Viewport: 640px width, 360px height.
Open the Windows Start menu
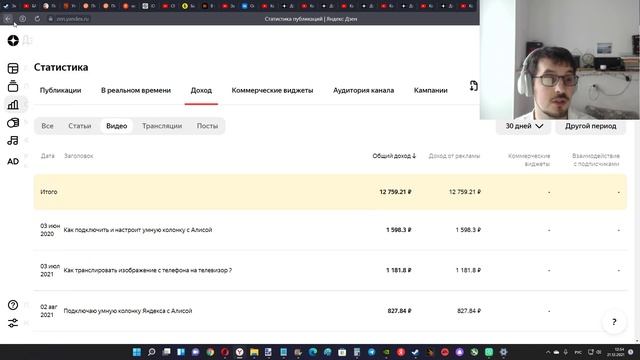137,352
